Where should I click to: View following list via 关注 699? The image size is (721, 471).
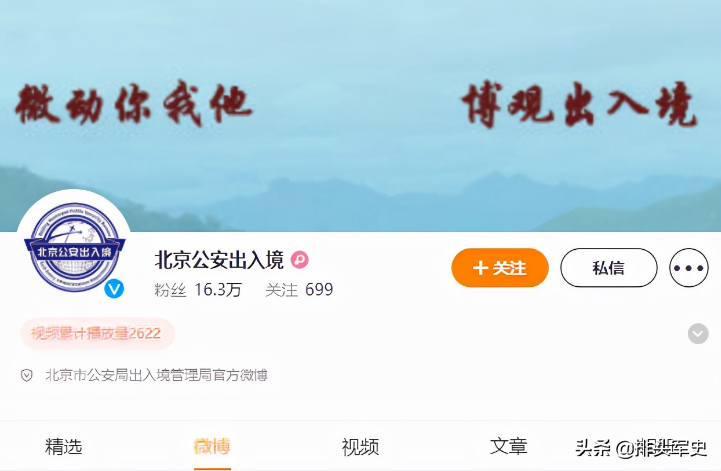(x=299, y=290)
